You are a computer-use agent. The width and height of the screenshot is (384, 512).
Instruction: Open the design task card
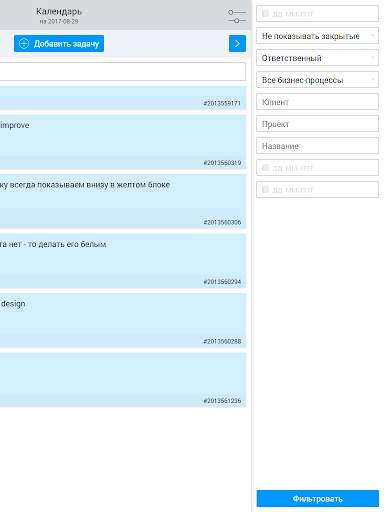click(123, 320)
